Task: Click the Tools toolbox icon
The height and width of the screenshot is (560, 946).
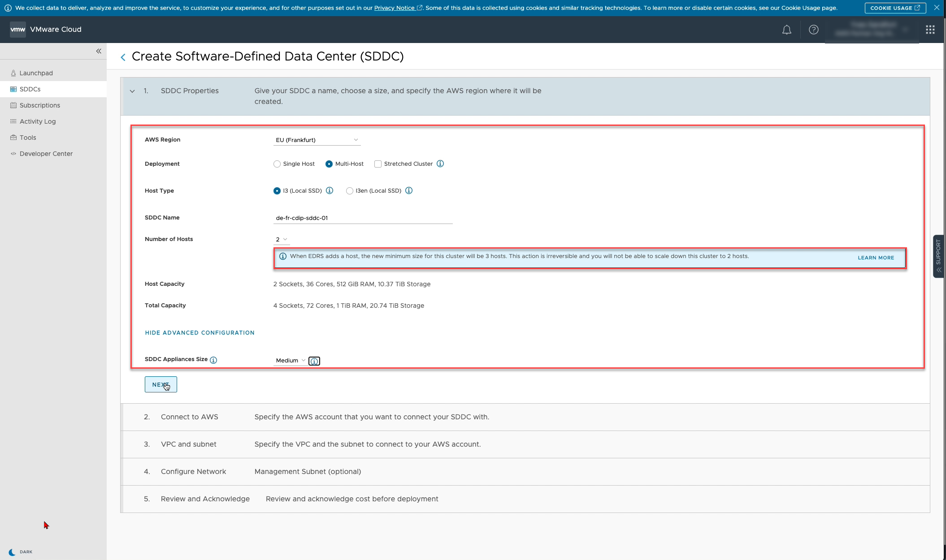Action: coord(13,138)
